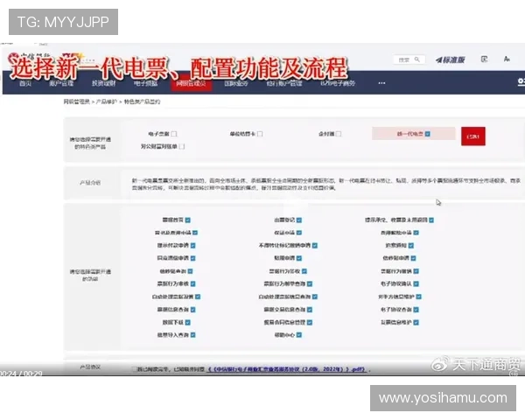Toggle the 票据首页 checkbox

coord(188,220)
